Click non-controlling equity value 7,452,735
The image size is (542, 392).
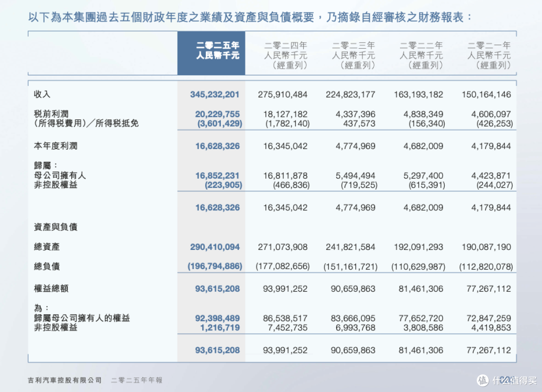pos(288,327)
